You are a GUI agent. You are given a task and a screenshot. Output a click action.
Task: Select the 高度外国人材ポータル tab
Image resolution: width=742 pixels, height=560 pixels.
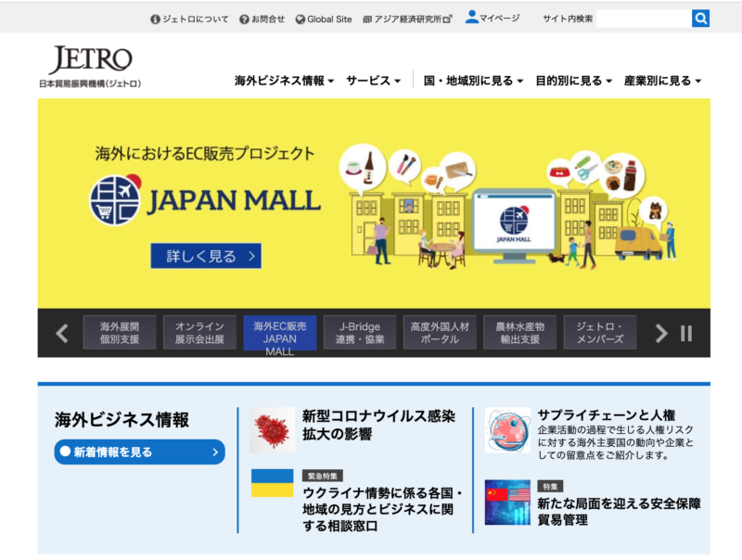[x=440, y=333]
